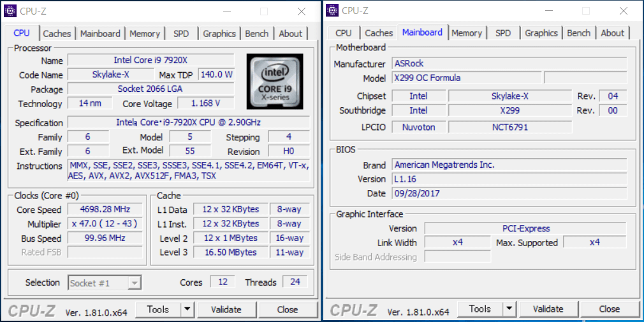Click Ext. Model value 55

(x=190, y=150)
